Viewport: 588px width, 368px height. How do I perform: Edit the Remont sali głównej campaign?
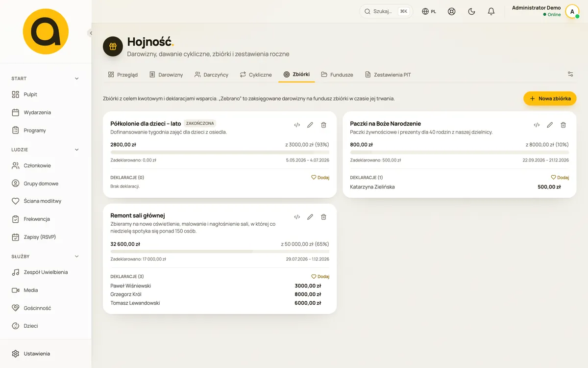tap(310, 217)
